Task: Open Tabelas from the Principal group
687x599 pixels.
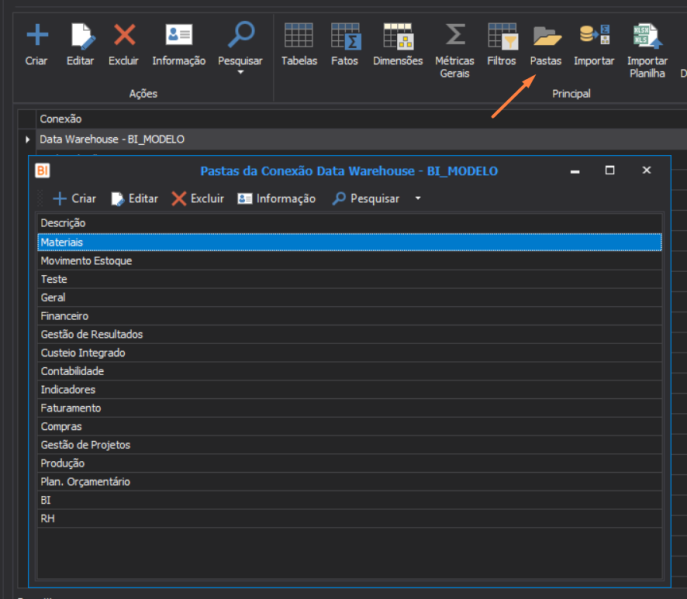Action: tap(299, 36)
